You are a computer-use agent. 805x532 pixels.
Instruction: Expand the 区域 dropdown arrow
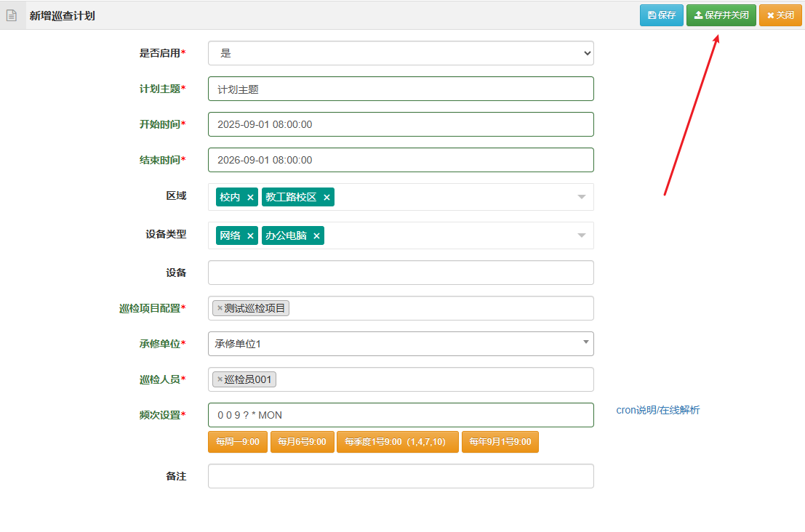582,197
